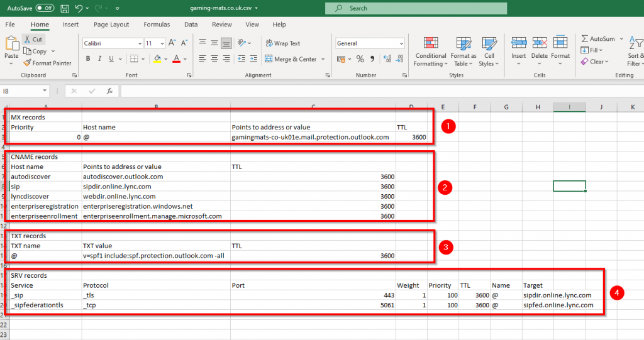Toggle Italic formatting
Screen dimensions: 644x340
tap(99, 58)
